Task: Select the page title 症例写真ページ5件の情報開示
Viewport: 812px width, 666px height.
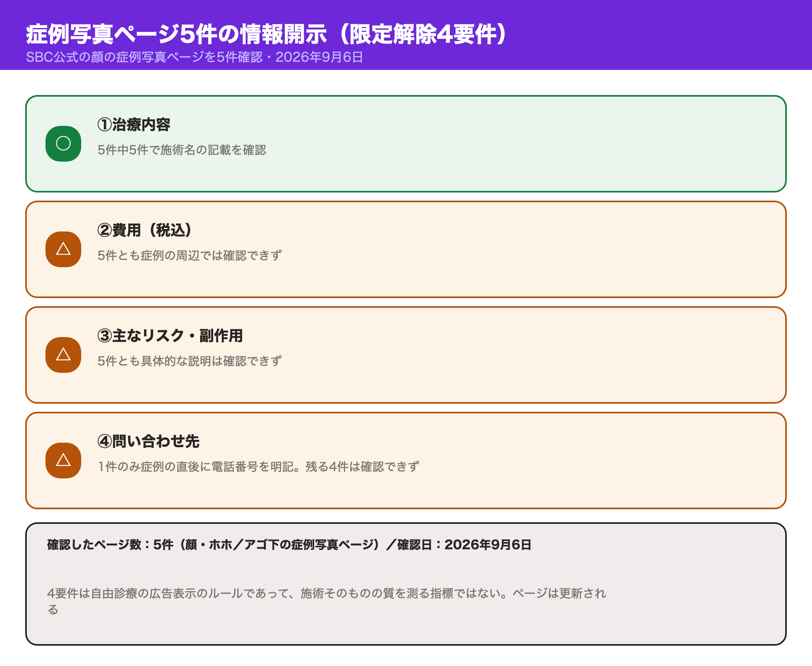Action: tap(177, 34)
